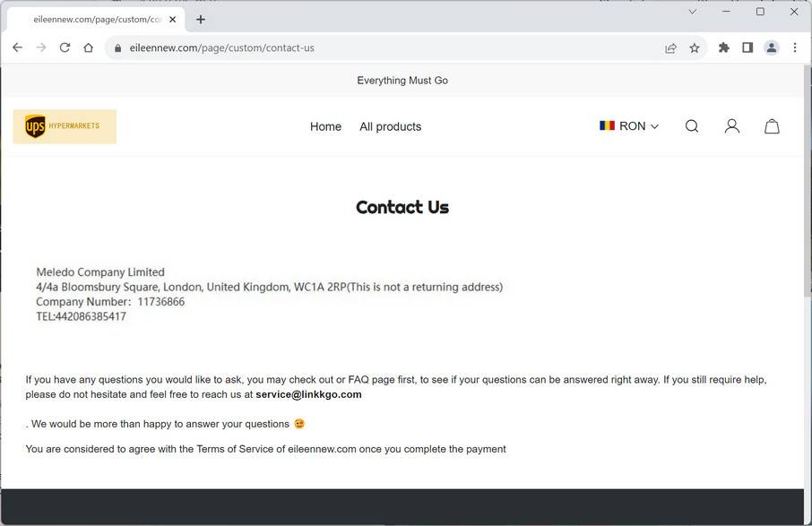Open All products menu item
This screenshot has height=526, width=812.
point(390,127)
